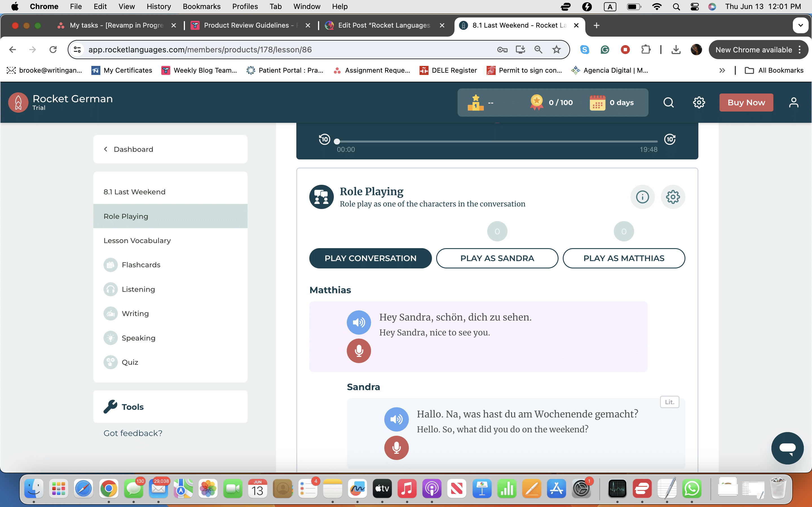The width and height of the screenshot is (812, 507).
Task: Play audio for Matthias's first line
Action: click(x=359, y=322)
